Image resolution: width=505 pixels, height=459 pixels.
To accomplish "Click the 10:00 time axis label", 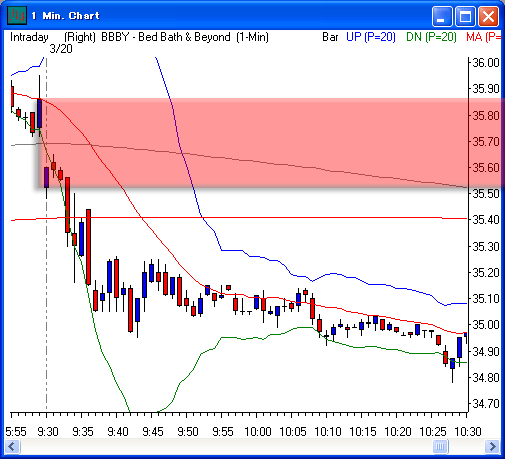I will click(258, 432).
